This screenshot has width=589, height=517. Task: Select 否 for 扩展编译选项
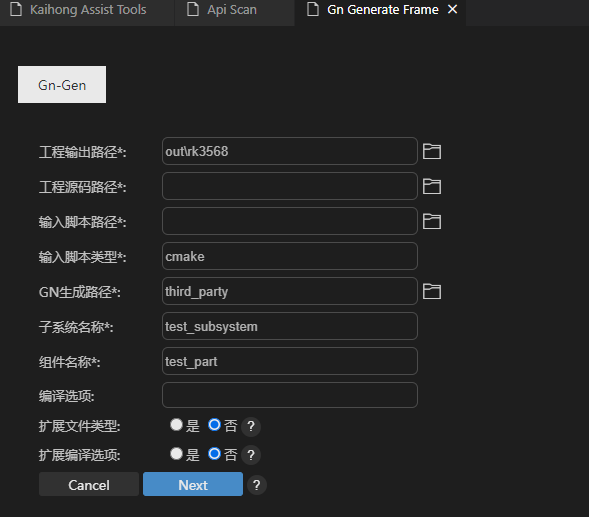tap(214, 454)
